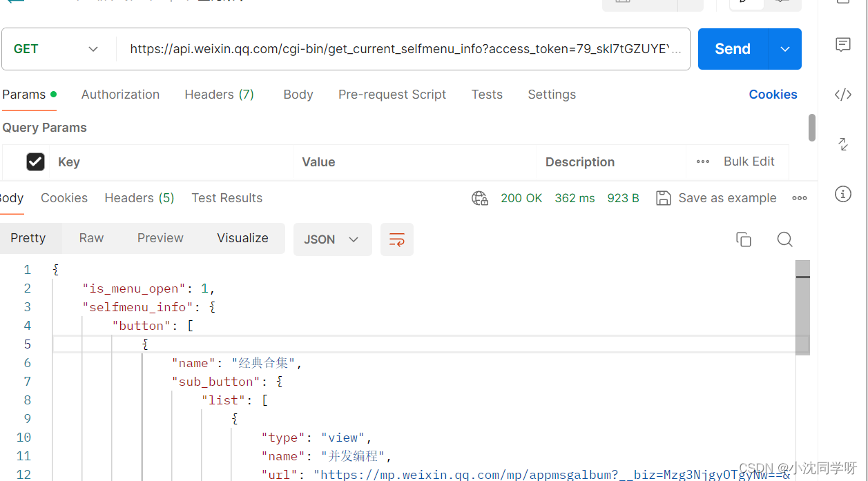868x481 pixels.
Task: Copy the response body
Action: click(x=744, y=239)
